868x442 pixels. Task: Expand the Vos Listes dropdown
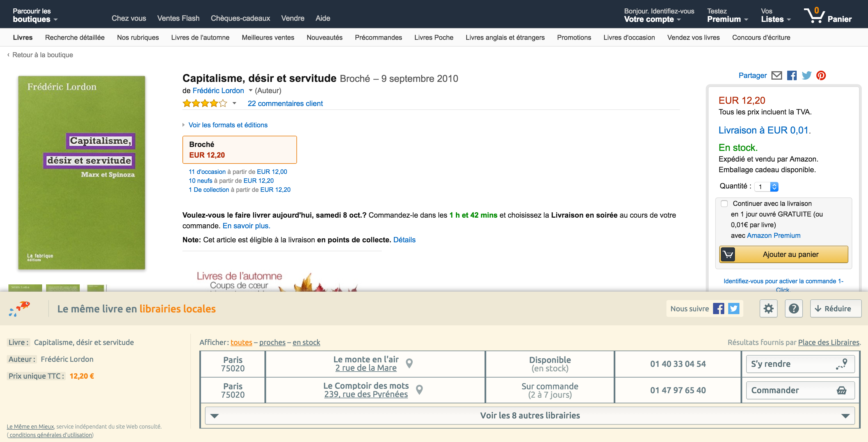(x=776, y=15)
